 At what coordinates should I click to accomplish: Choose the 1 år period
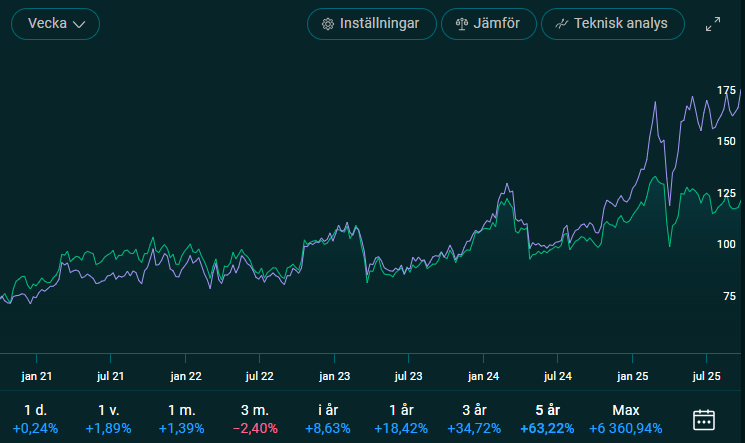click(x=402, y=419)
